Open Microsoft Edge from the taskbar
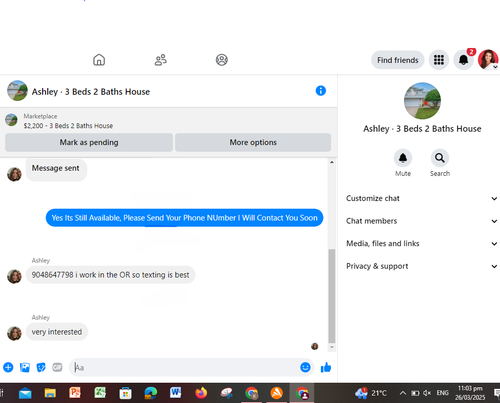This screenshot has width=500, height=403. click(150, 393)
